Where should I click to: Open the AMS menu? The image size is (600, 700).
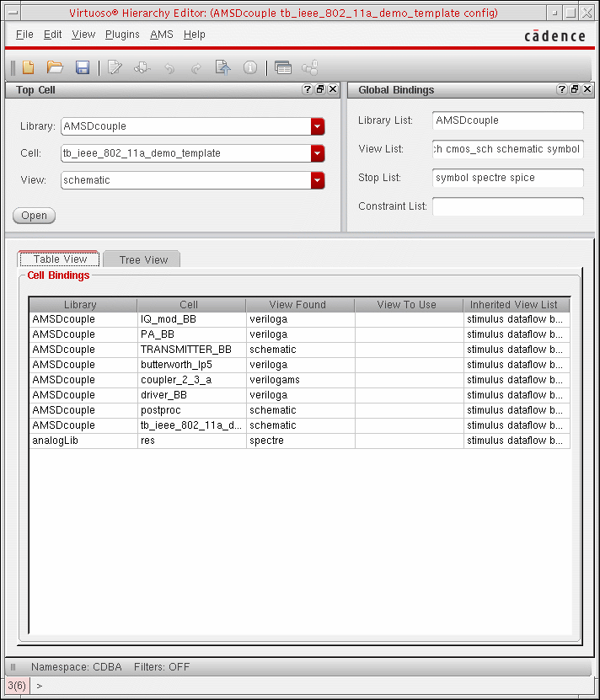(x=161, y=35)
